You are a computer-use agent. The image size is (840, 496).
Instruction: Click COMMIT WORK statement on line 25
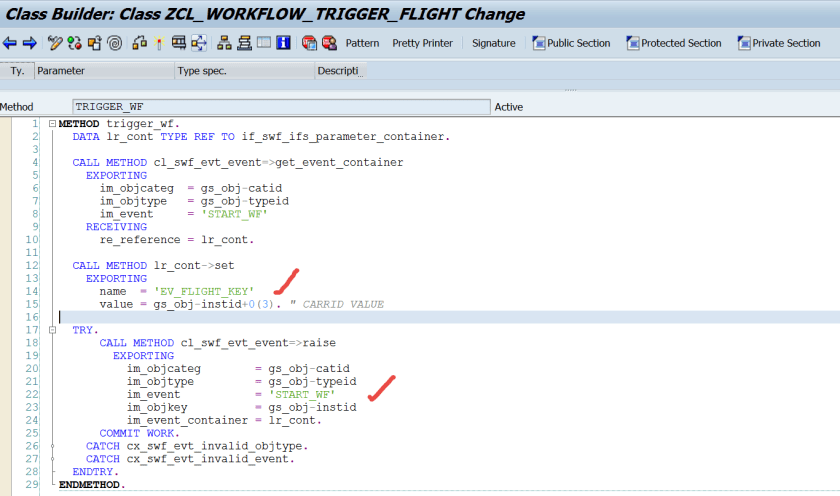tap(139, 433)
